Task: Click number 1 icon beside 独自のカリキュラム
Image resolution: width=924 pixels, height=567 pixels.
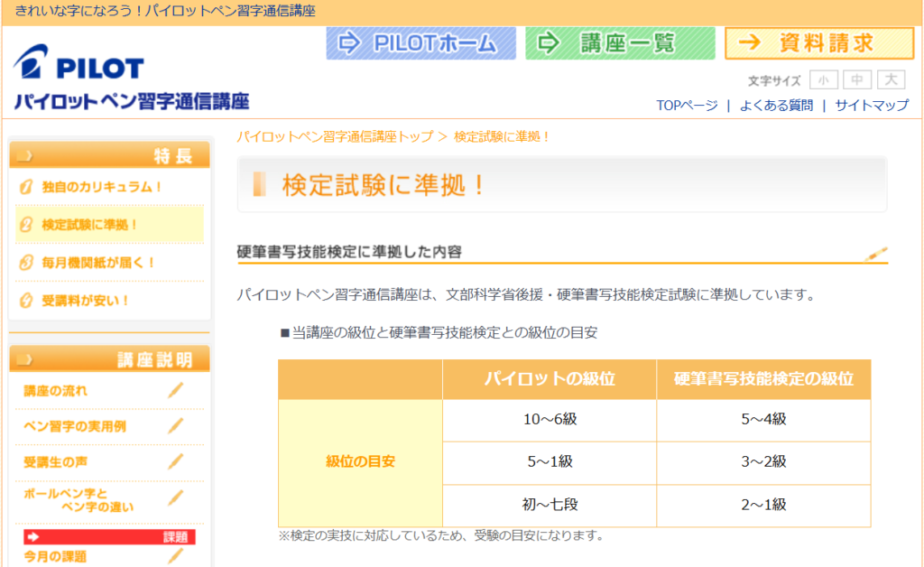Action: click(26, 187)
